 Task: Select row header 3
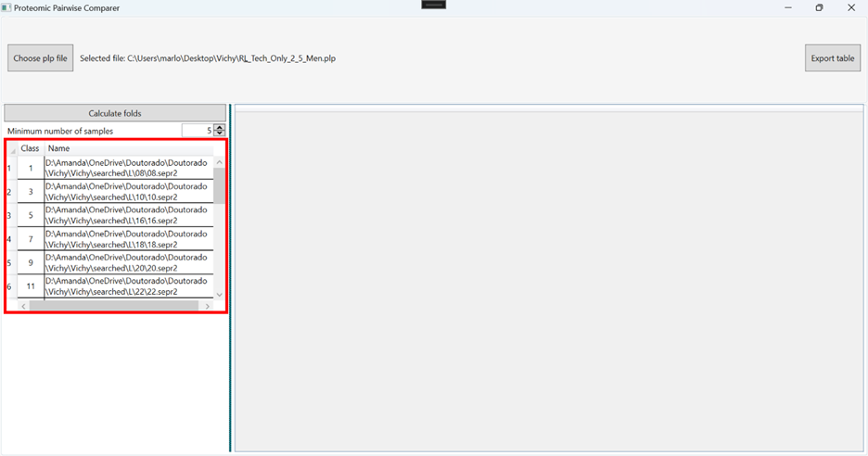point(12,215)
